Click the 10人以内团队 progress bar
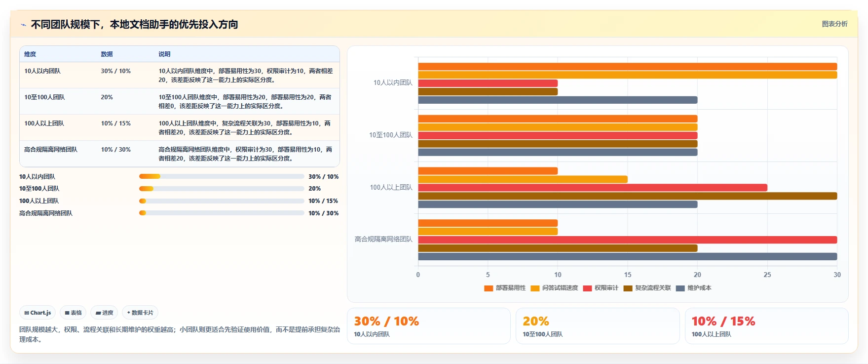 tap(222, 176)
